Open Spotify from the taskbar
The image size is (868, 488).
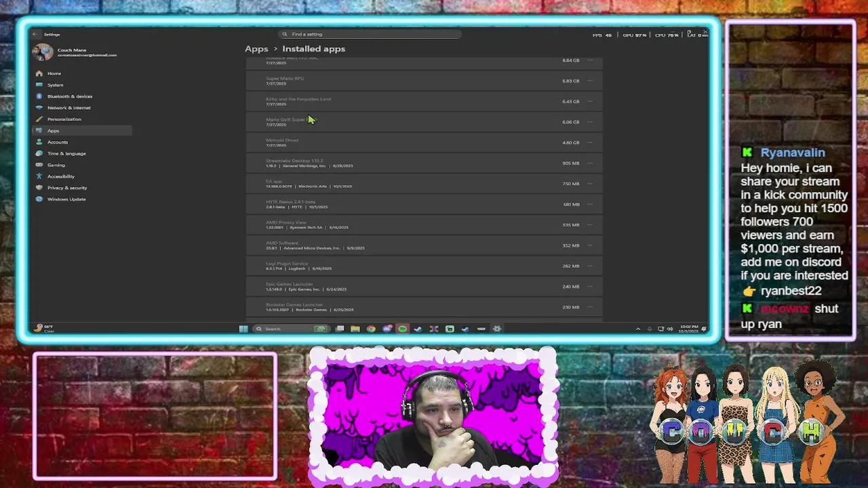[x=402, y=329]
